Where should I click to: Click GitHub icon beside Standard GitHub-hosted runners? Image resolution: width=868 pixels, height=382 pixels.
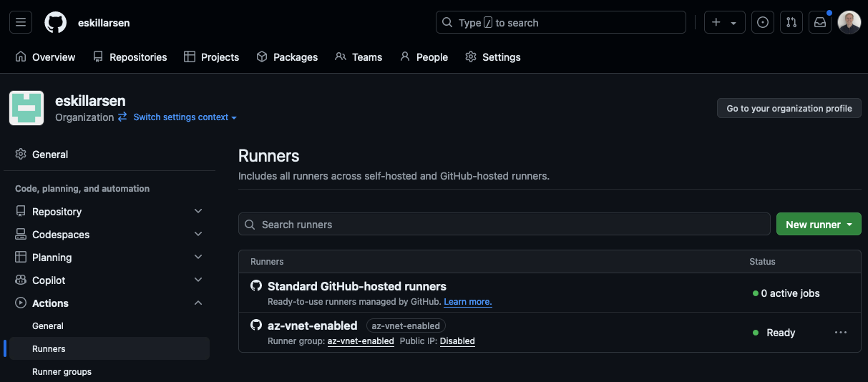coord(256,285)
